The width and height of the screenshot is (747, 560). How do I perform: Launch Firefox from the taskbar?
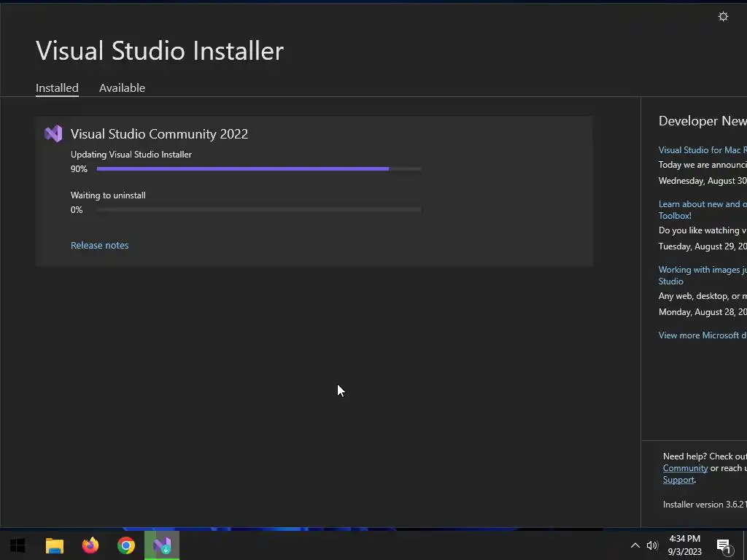(x=90, y=545)
